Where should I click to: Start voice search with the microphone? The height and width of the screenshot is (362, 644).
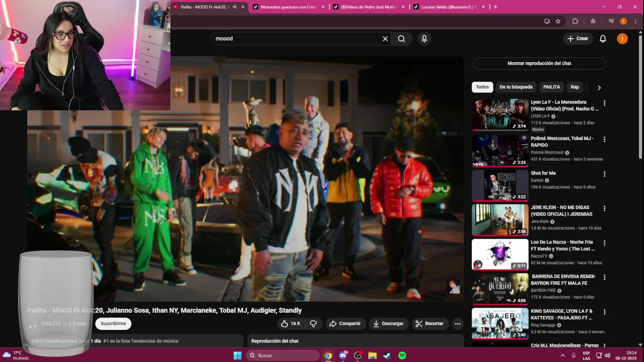coord(424,39)
